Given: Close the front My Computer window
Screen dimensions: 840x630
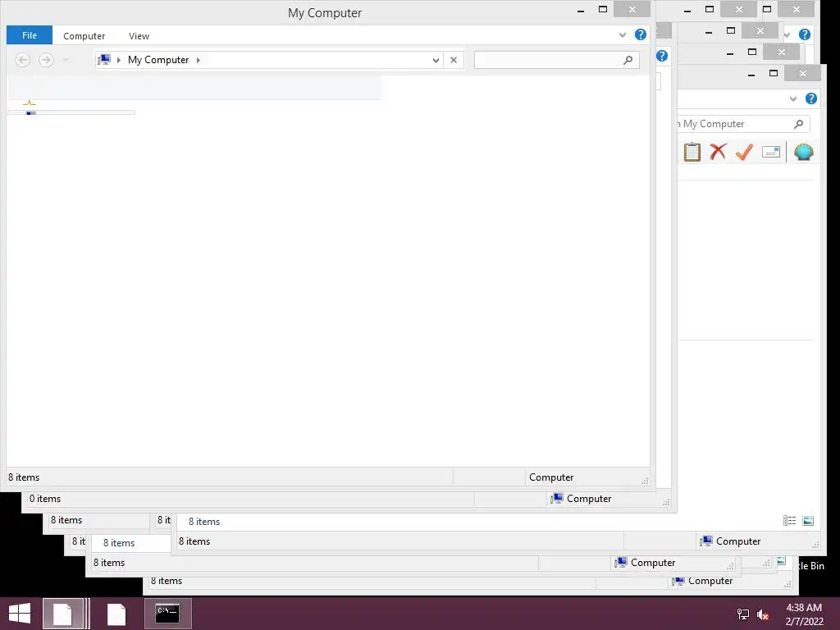Looking at the screenshot, I should tap(632, 9).
